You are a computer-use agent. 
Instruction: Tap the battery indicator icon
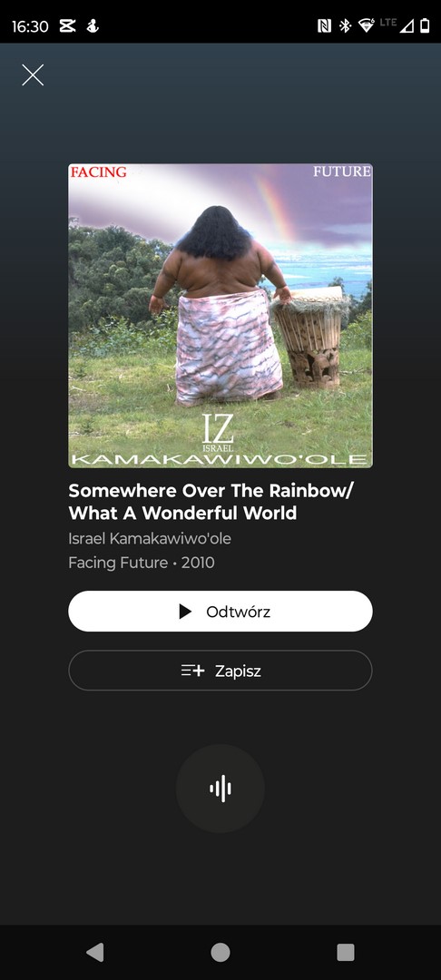click(x=425, y=25)
